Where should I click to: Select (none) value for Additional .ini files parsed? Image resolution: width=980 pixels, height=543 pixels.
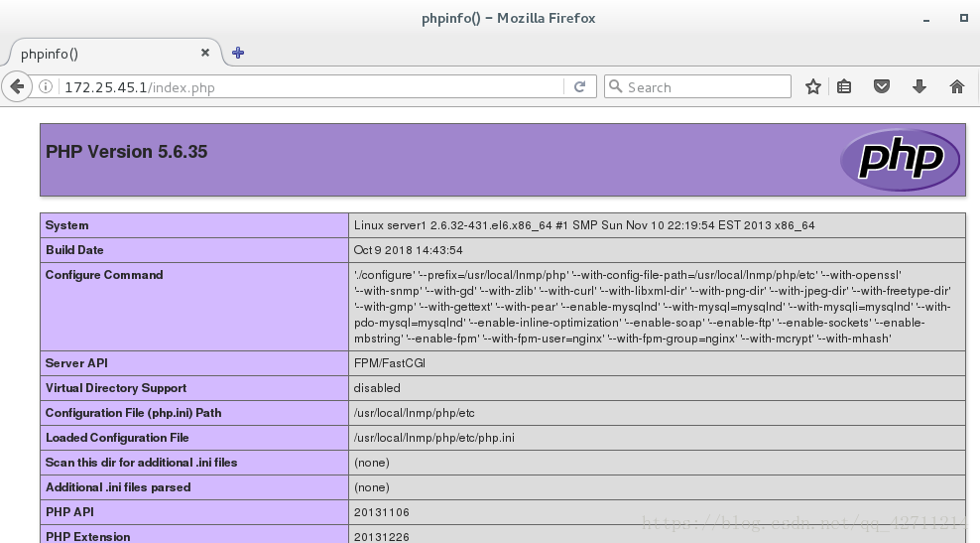click(371, 487)
